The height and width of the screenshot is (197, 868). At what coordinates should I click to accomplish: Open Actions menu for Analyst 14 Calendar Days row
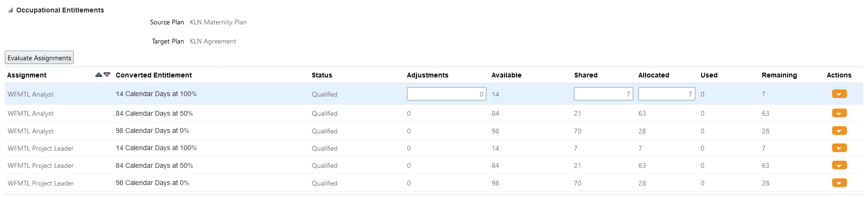[x=839, y=94]
